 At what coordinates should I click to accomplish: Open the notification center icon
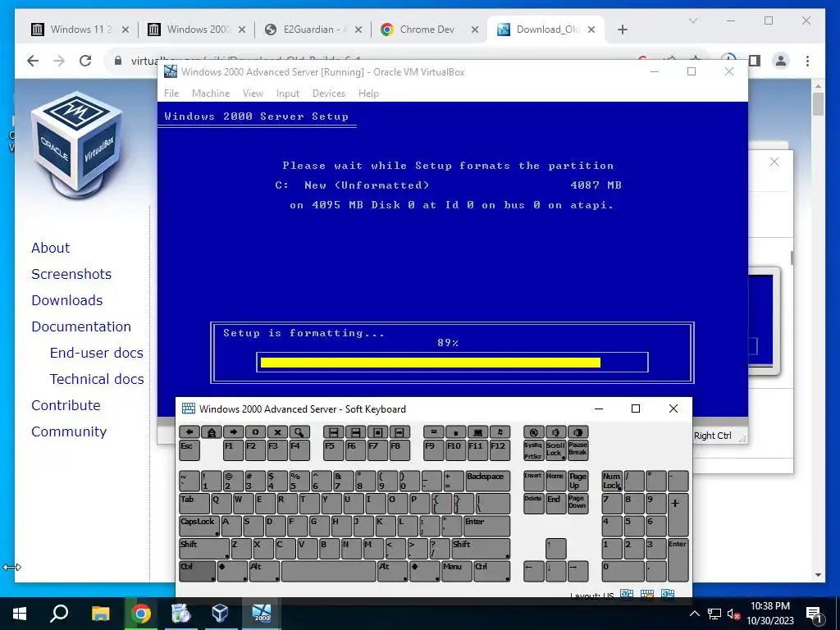point(815,614)
